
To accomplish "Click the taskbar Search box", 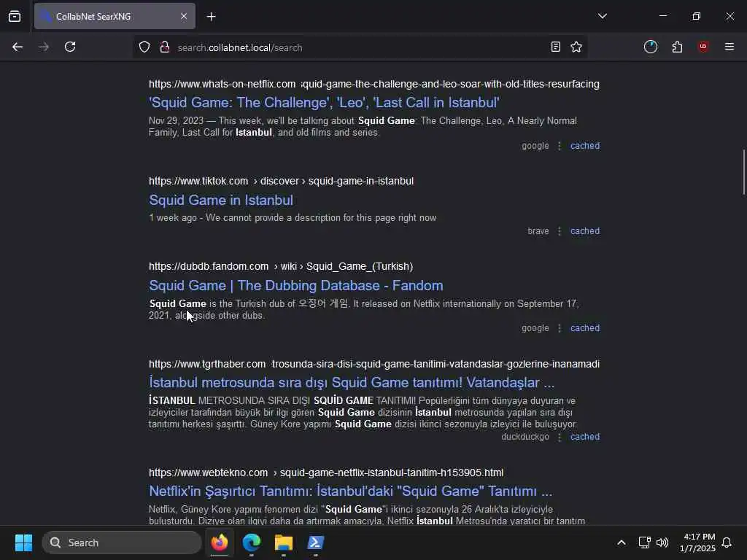I will point(122,542).
